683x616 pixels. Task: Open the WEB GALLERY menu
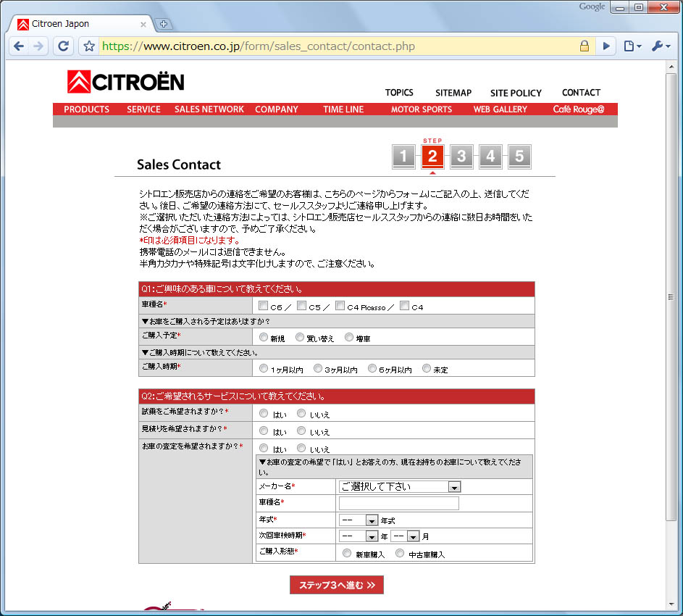(x=500, y=109)
